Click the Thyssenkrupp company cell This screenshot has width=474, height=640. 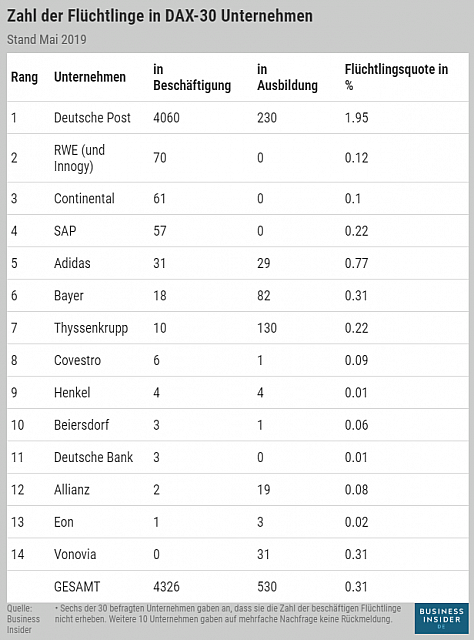pos(91,329)
